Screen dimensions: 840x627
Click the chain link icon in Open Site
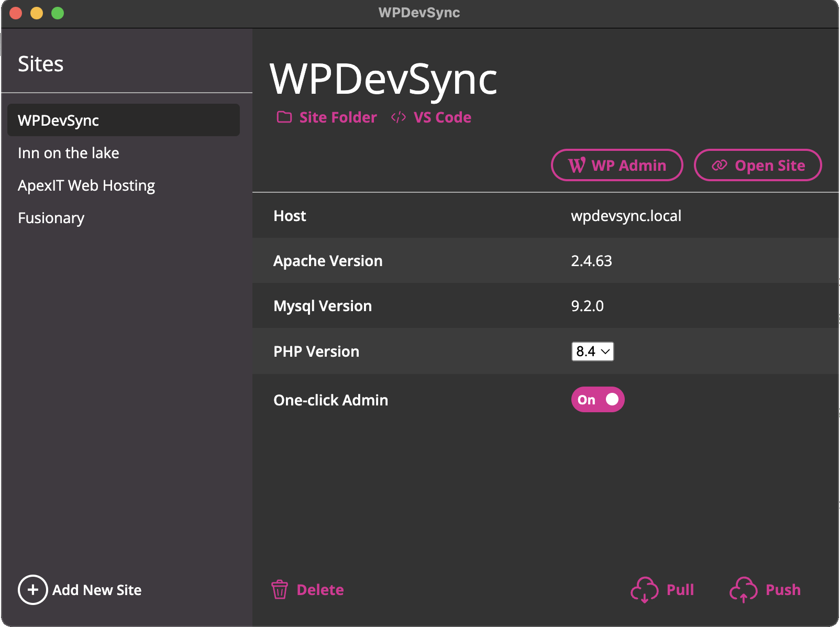[720, 166]
